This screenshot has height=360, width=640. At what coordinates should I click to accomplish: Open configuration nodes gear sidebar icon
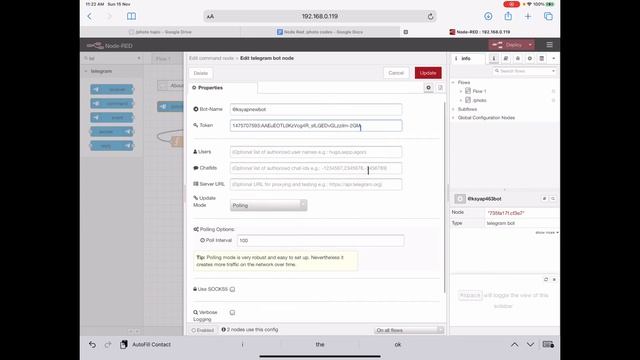[530, 58]
